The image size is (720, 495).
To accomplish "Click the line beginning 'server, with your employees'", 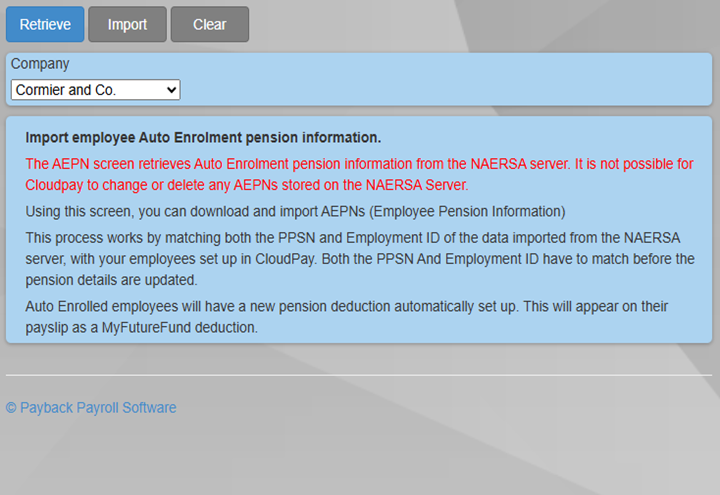I will point(359,259).
